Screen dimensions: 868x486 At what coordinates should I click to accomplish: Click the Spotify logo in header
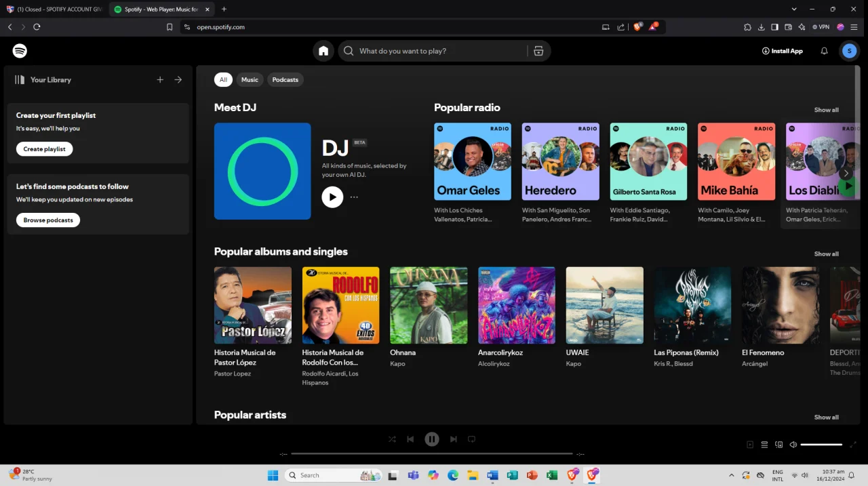point(20,51)
